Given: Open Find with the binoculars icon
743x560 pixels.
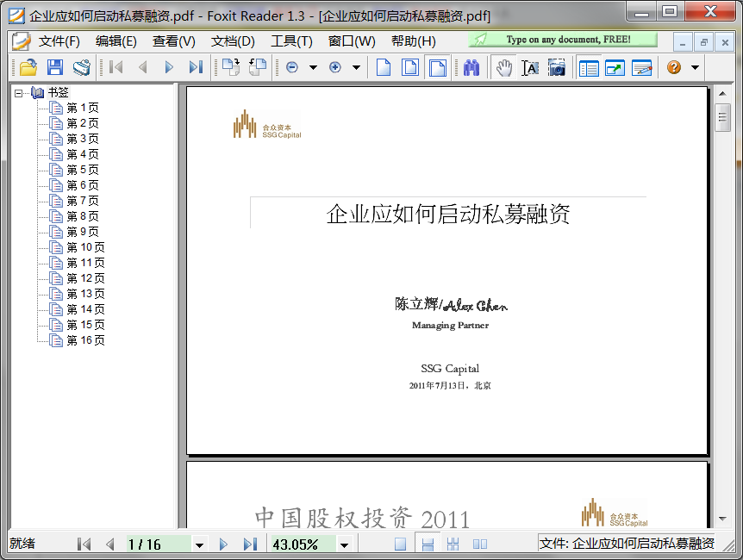Looking at the screenshot, I should [471, 68].
